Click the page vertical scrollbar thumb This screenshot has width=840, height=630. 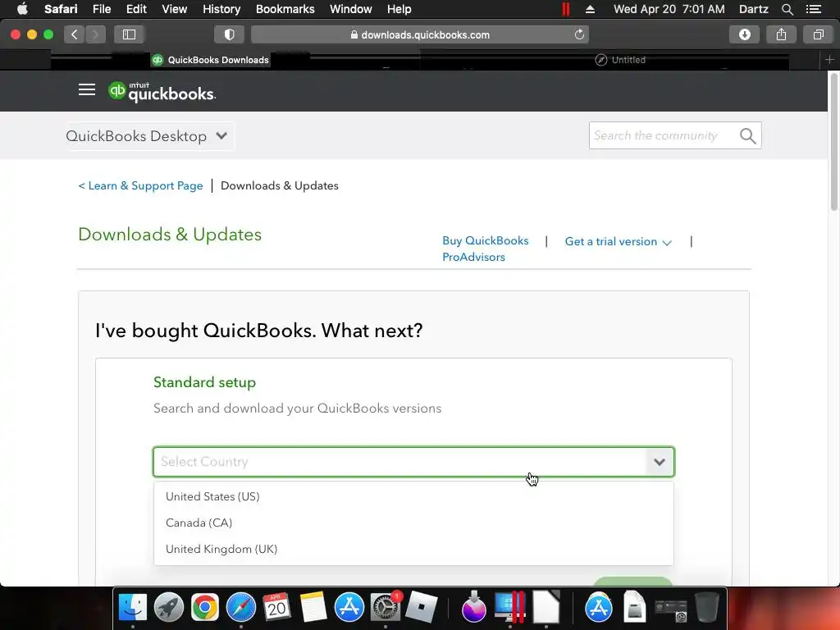[x=833, y=143]
